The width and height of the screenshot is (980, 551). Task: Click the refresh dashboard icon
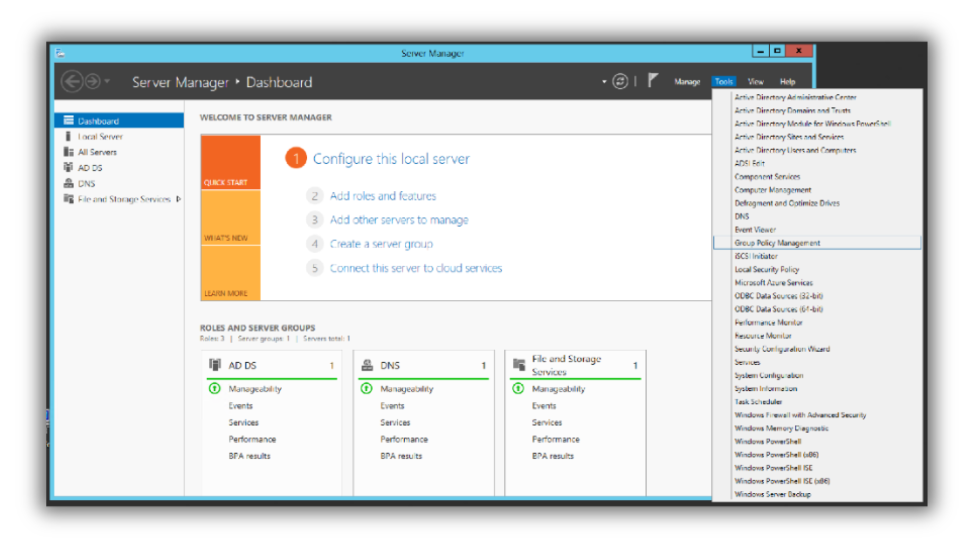(620, 82)
